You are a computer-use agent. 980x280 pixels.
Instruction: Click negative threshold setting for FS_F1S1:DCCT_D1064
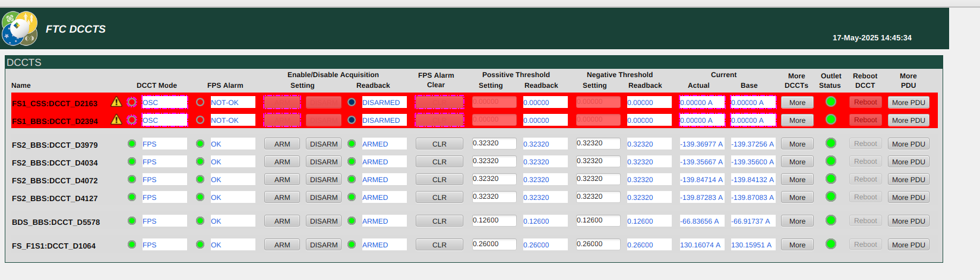point(598,244)
